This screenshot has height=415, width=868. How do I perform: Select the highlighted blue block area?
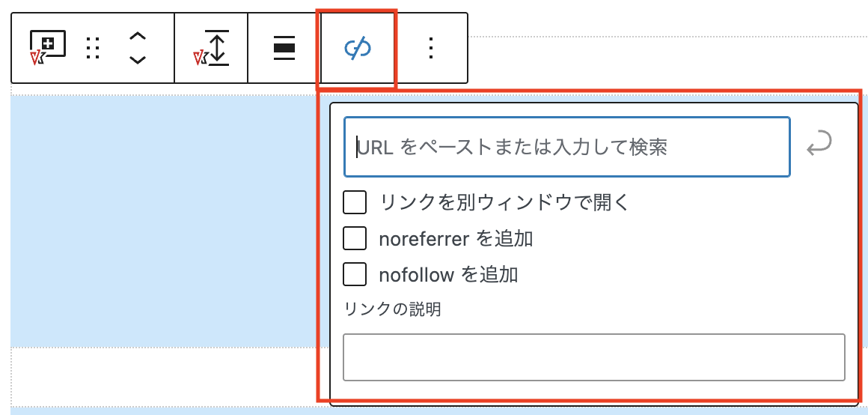coord(165,221)
